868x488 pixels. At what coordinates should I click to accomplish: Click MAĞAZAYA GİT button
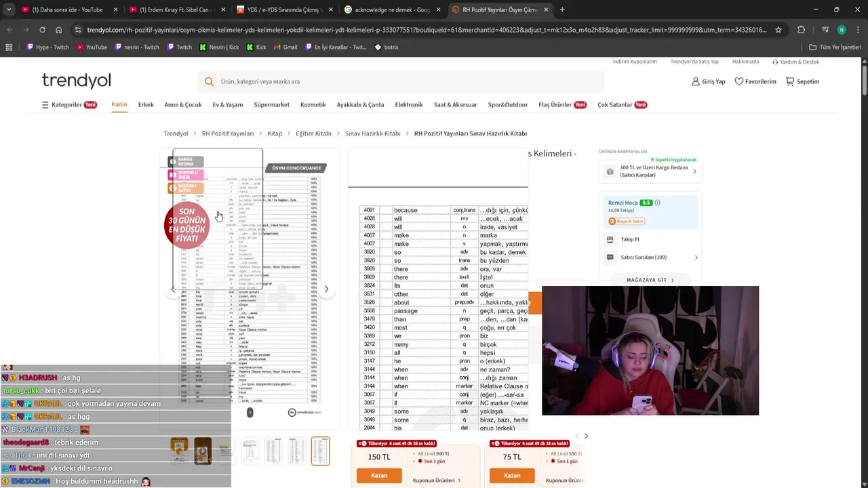click(x=650, y=280)
